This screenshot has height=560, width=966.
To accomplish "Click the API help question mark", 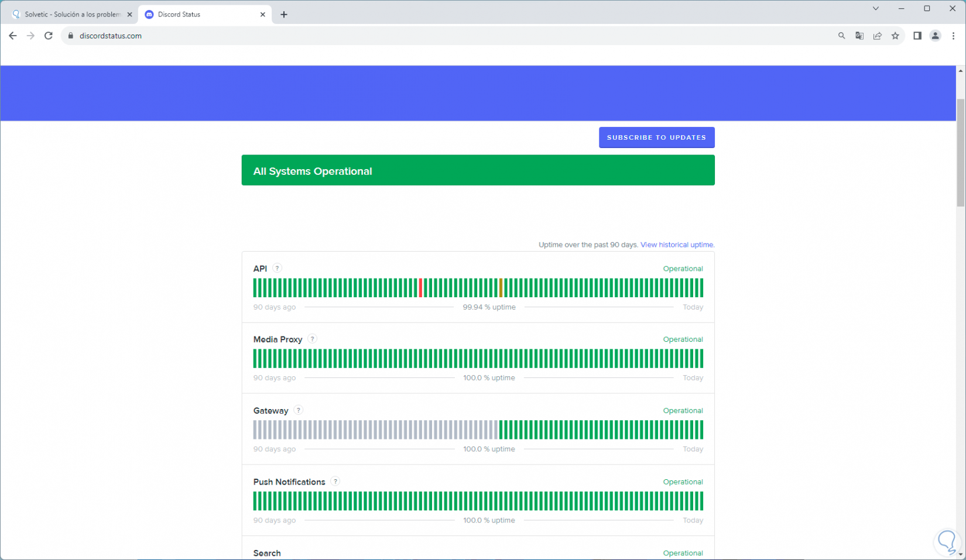I will click(x=278, y=268).
